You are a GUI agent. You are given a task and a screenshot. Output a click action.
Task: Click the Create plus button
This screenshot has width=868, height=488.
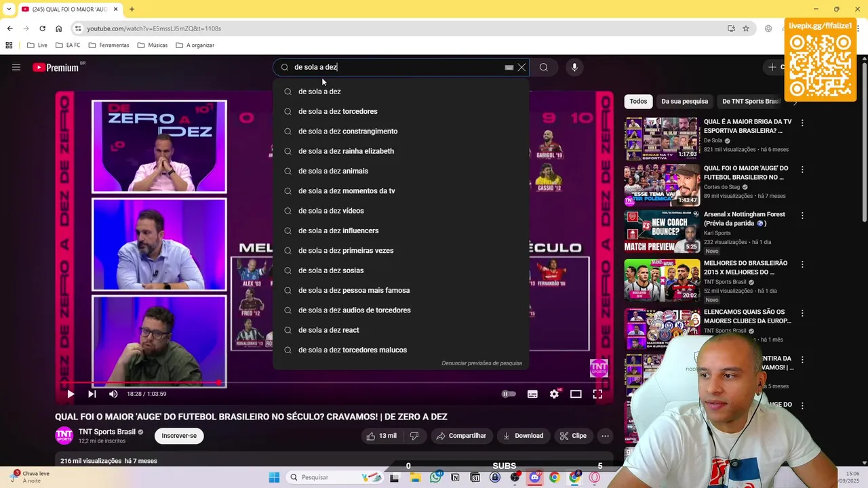(772, 67)
